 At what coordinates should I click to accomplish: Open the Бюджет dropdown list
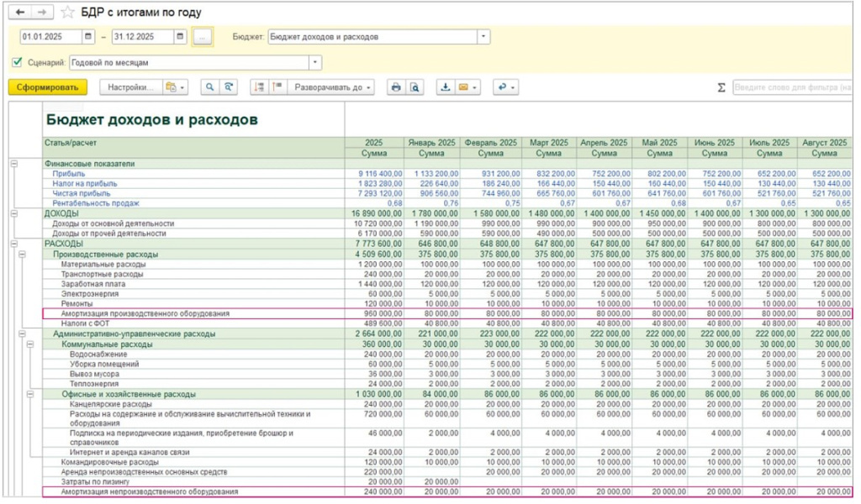(483, 37)
